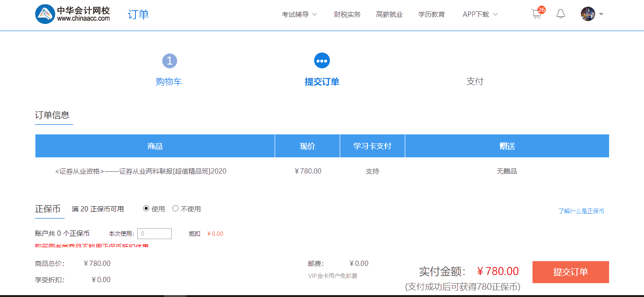Click the 本次使用 coin amount input field
644x297 pixels.
(x=155, y=233)
